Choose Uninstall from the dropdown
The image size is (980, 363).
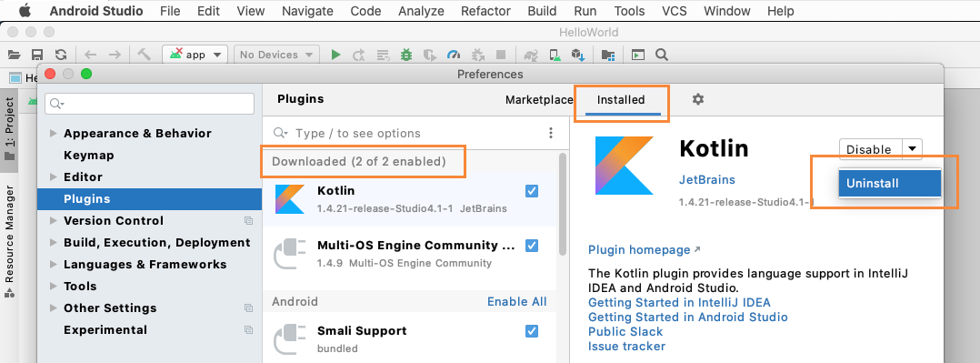(x=890, y=184)
